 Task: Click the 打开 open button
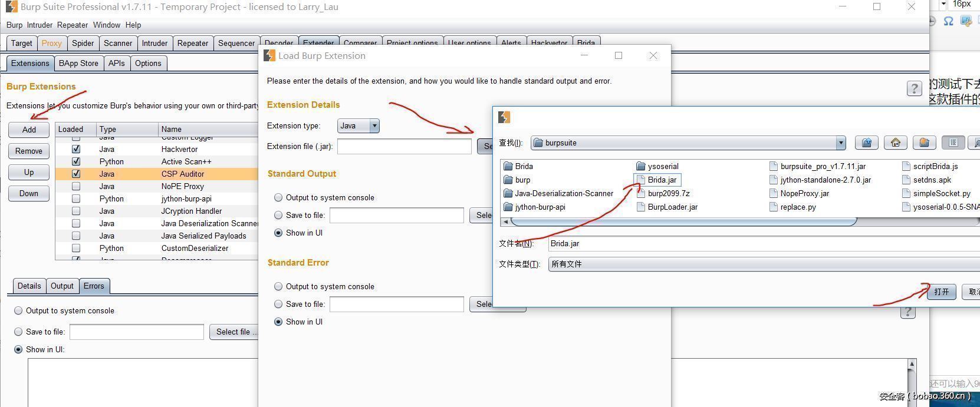(941, 292)
